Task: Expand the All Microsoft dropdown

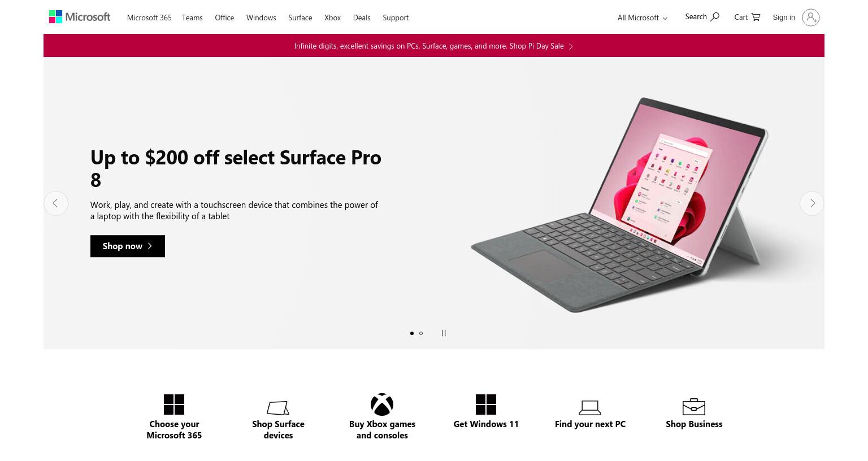Action: pos(643,18)
